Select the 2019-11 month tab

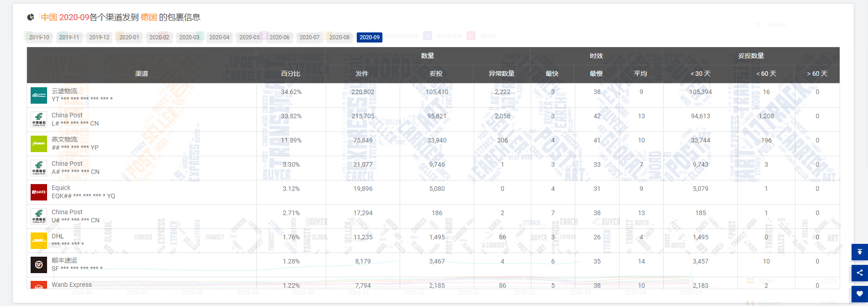point(69,37)
